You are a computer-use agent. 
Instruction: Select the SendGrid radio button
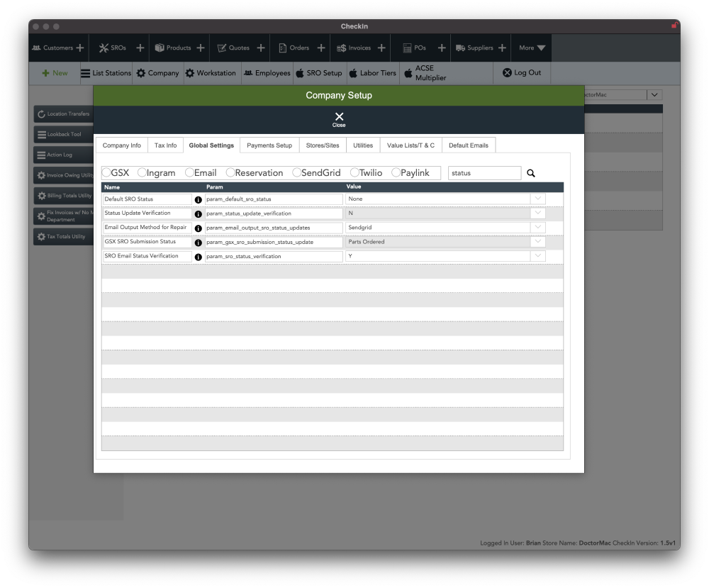pos(296,172)
